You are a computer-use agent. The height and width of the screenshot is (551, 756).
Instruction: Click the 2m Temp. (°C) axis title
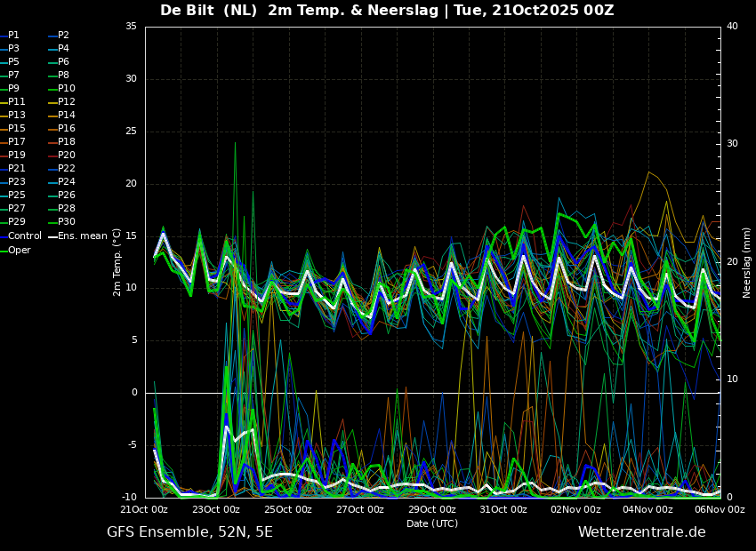tap(117, 262)
